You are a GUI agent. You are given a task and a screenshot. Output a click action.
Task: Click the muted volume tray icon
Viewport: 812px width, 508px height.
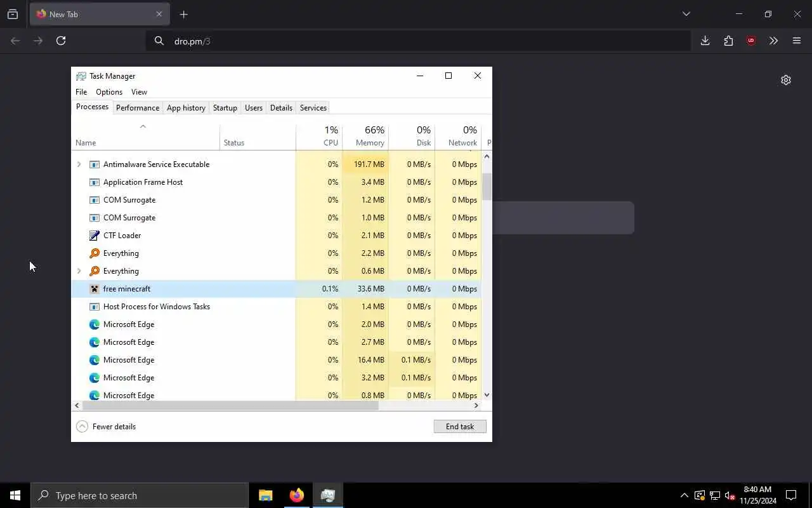point(730,495)
